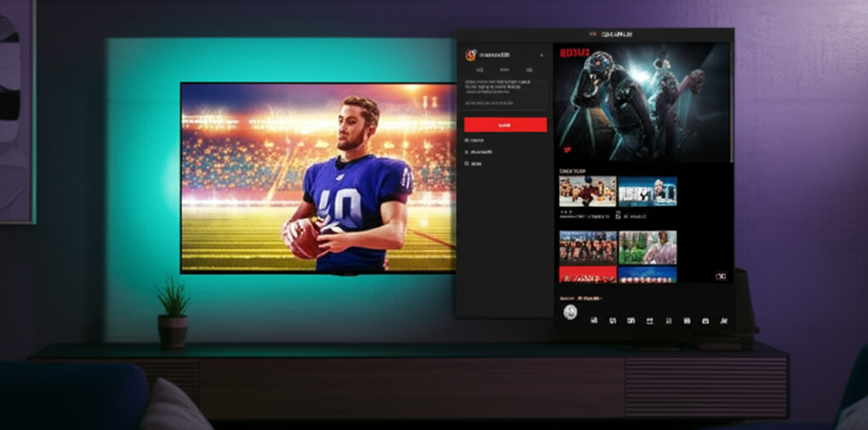Screen dimensions: 868x430
Task: Select the rightmost small tab under the profile name
Action: point(529,70)
